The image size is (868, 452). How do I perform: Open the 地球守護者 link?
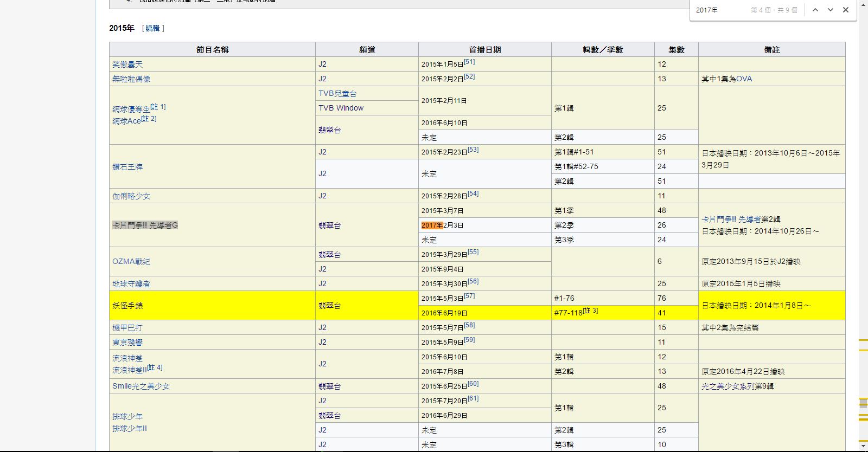click(x=131, y=283)
